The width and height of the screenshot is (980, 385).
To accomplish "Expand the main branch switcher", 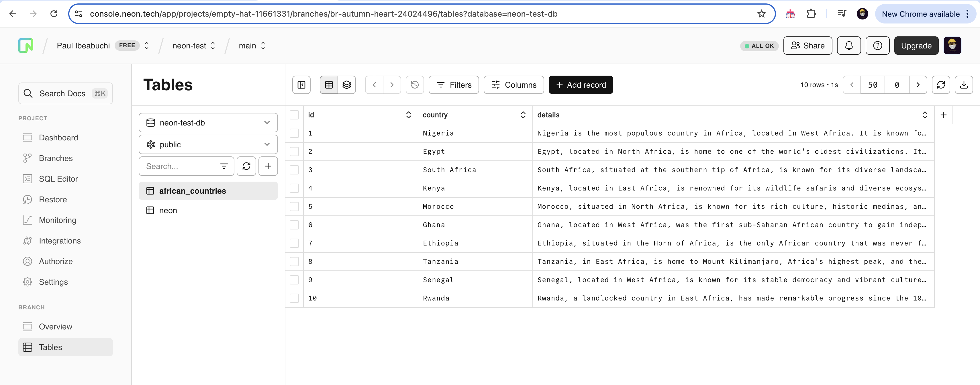I will point(263,46).
